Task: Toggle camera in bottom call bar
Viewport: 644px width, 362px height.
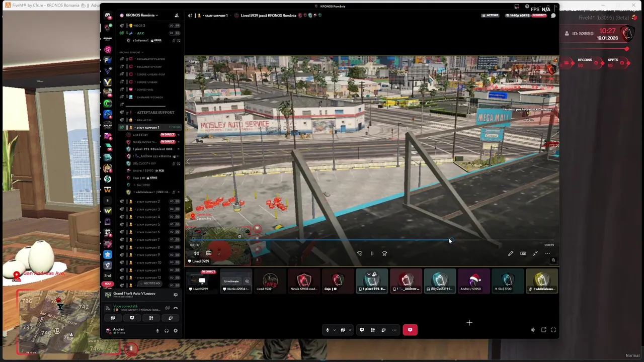Action: point(343,330)
